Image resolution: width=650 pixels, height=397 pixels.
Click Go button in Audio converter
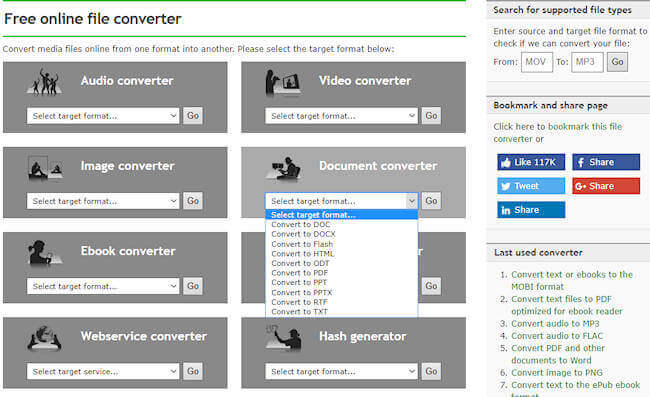click(193, 116)
